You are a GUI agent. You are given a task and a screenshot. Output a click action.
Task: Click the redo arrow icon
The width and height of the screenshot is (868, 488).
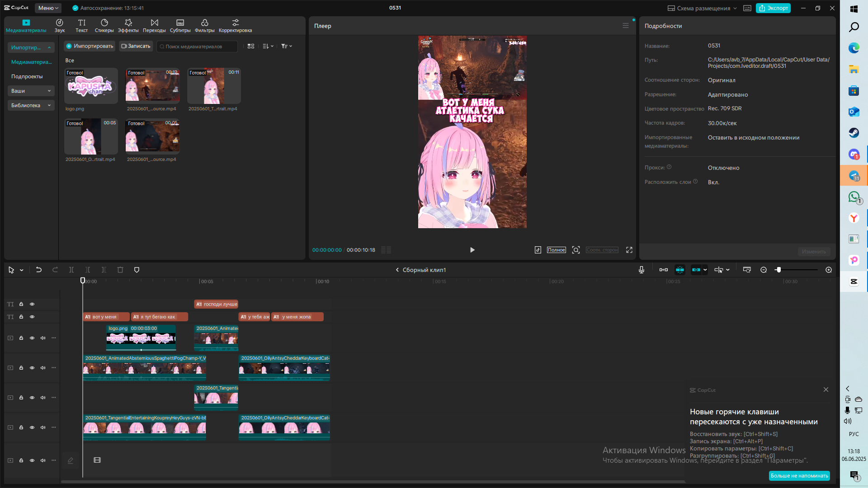[x=55, y=270]
